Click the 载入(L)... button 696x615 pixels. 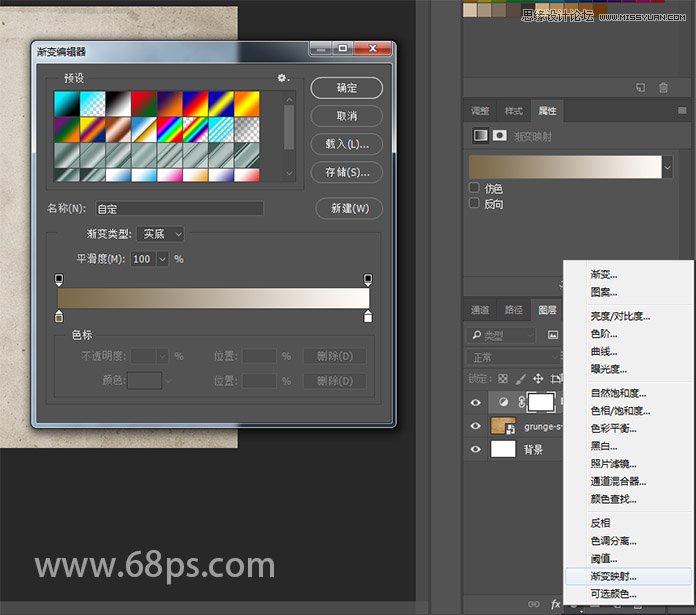[346, 144]
